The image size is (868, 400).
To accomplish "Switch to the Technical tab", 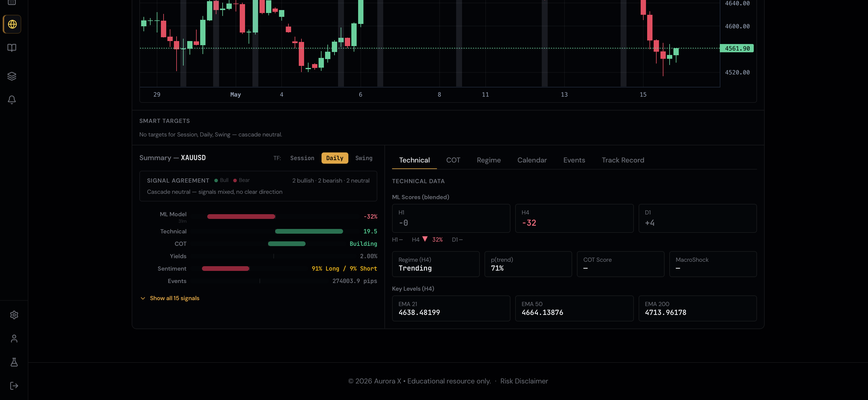I will click(414, 160).
